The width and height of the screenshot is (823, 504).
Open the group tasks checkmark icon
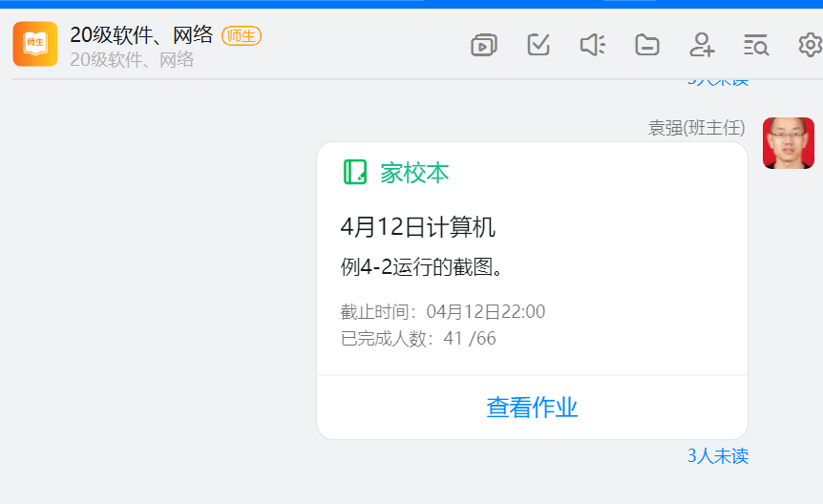tap(538, 45)
